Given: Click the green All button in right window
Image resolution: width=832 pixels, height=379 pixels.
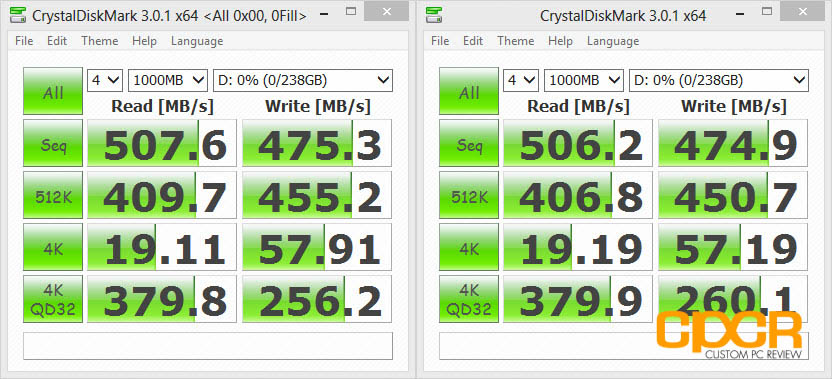Looking at the screenshot, I should pos(469,91).
